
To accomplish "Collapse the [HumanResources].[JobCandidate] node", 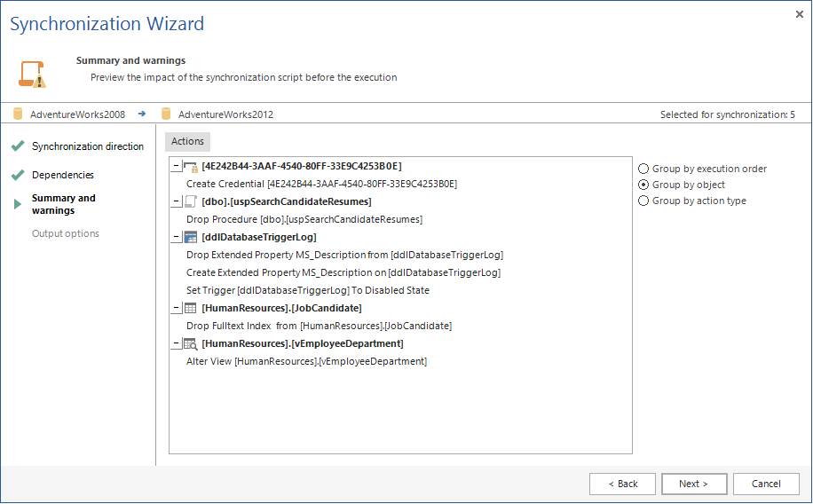I will 177,308.
